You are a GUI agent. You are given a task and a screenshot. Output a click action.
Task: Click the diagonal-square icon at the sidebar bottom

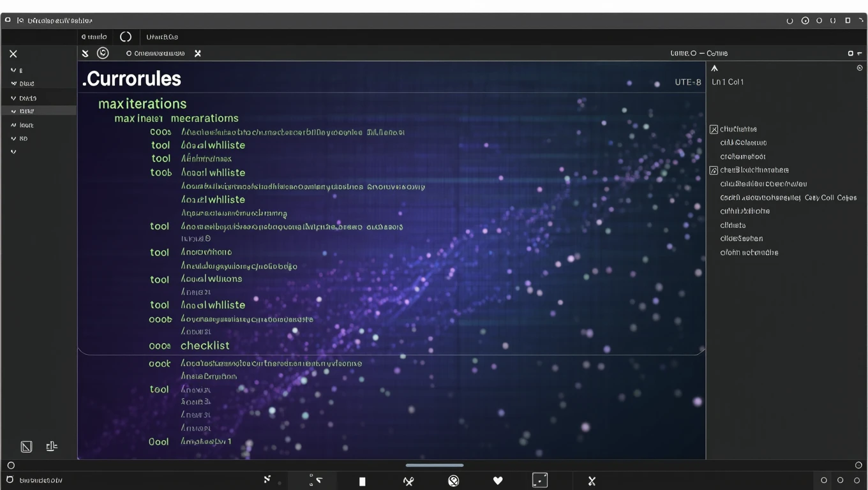(26, 447)
